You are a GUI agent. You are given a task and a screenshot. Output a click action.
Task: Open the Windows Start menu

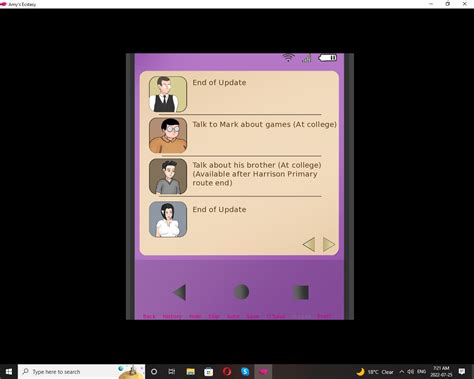(x=9, y=371)
